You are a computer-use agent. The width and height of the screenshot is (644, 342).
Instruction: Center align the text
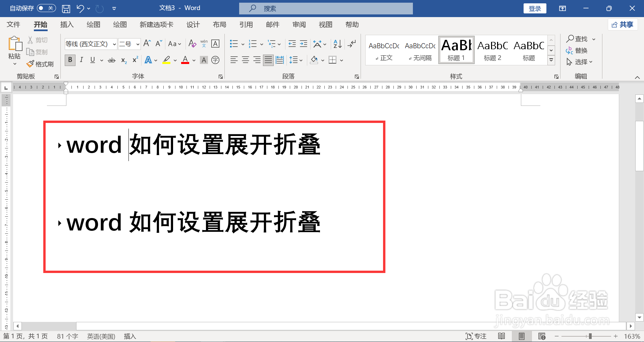pos(246,60)
